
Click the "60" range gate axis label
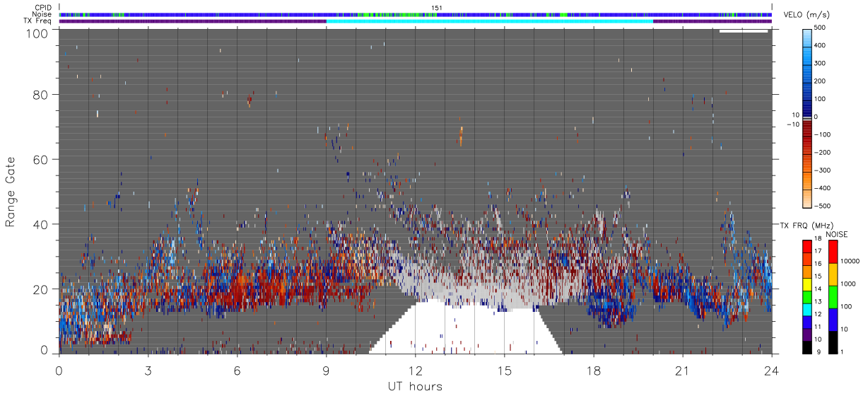(41, 159)
